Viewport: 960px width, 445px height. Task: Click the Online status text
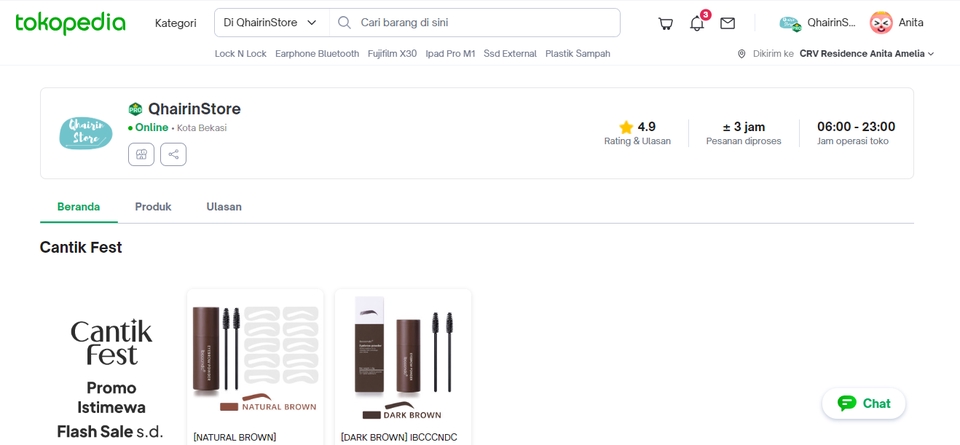coord(152,127)
